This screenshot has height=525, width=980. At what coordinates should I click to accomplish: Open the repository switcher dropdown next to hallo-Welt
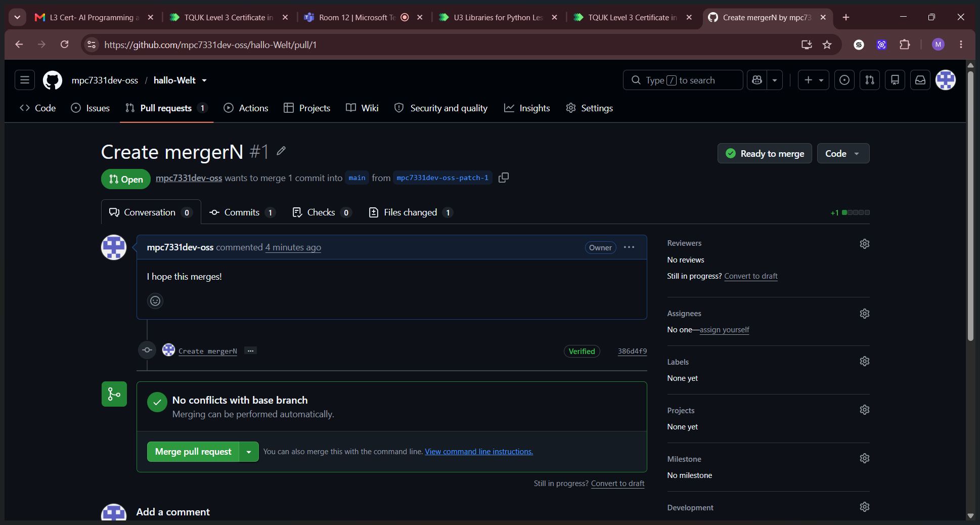point(204,80)
